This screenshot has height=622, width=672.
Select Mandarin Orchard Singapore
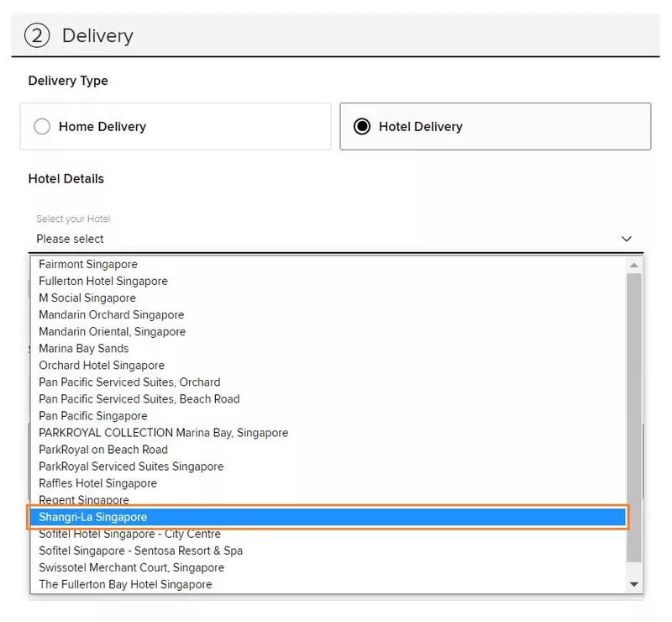(328, 315)
